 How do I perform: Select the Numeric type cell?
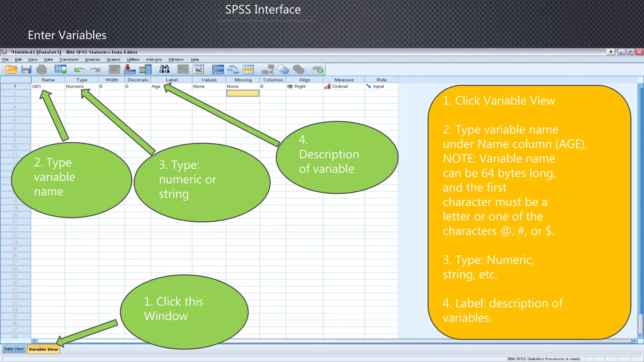(82, 86)
